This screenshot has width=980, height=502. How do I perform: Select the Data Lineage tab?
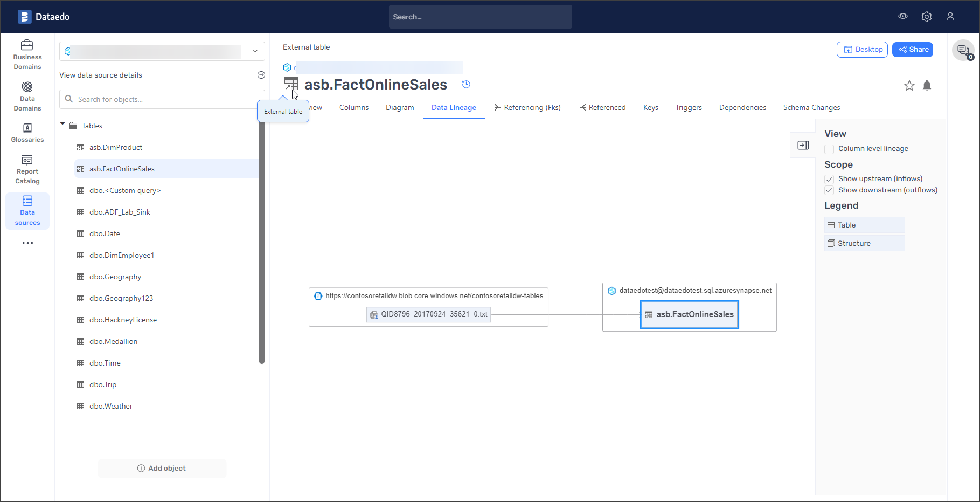(x=454, y=107)
